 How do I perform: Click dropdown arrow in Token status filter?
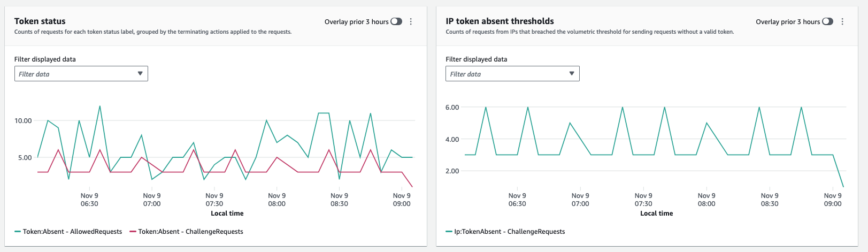tap(140, 74)
